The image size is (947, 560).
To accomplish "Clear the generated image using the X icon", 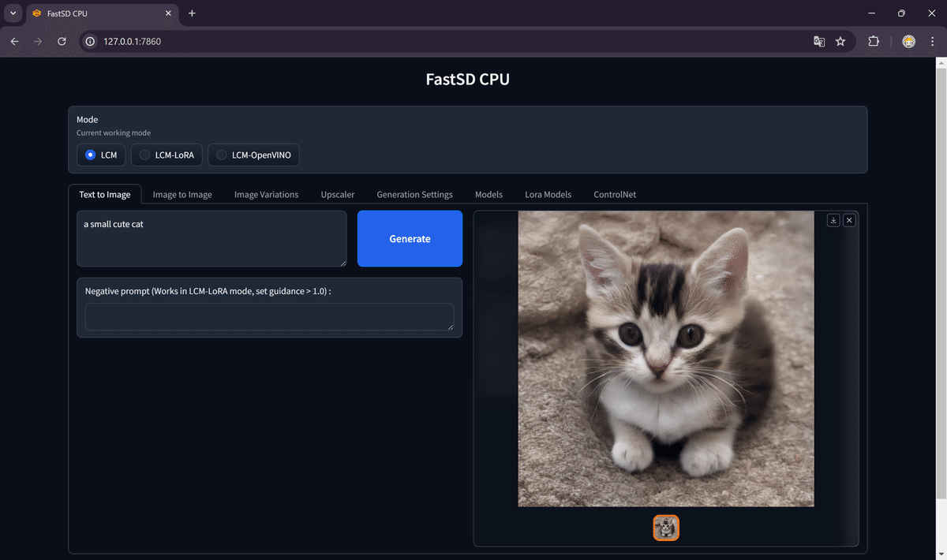I will point(849,220).
